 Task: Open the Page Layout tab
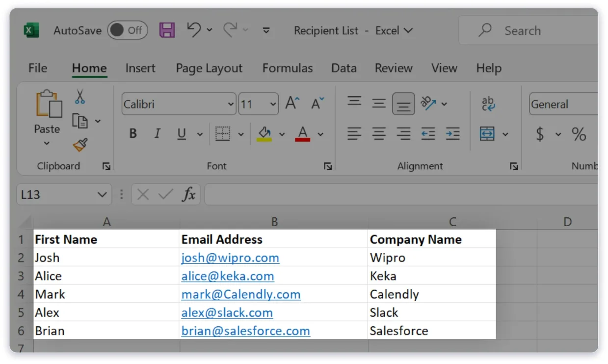209,68
